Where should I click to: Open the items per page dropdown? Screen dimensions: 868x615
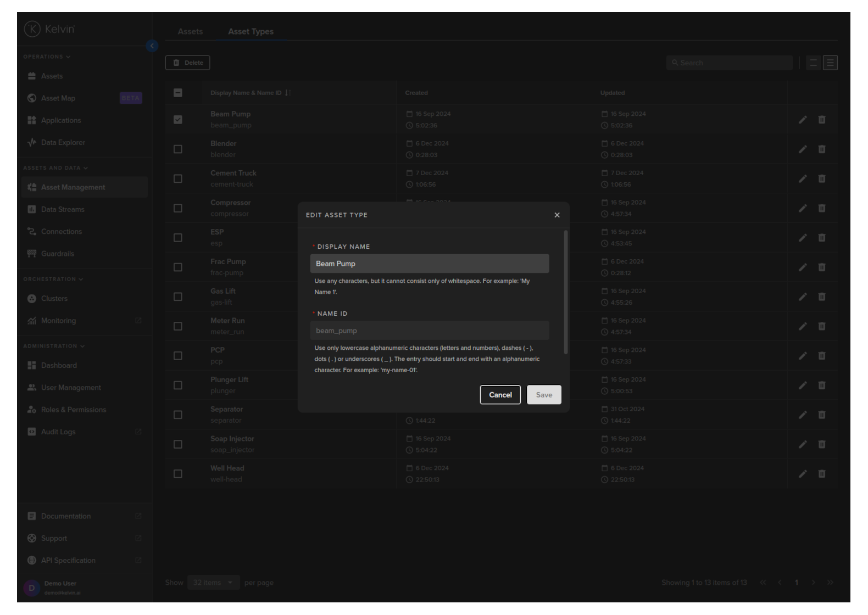[x=213, y=583]
